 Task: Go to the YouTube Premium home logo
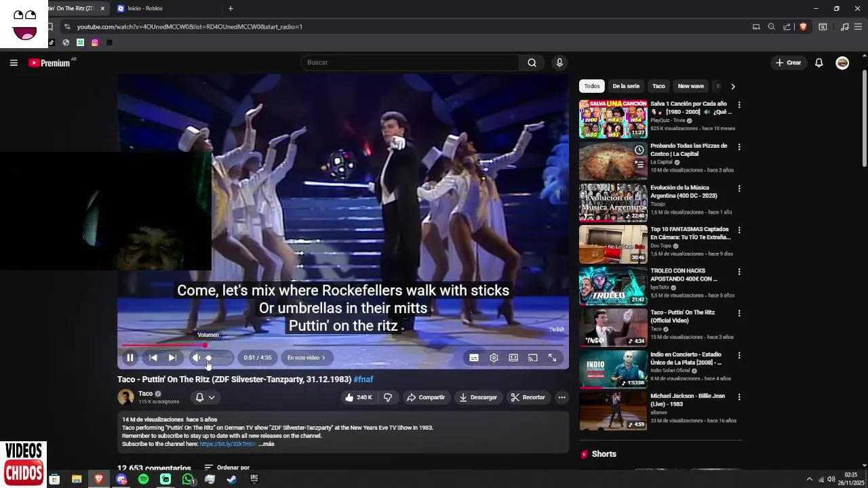(x=50, y=62)
